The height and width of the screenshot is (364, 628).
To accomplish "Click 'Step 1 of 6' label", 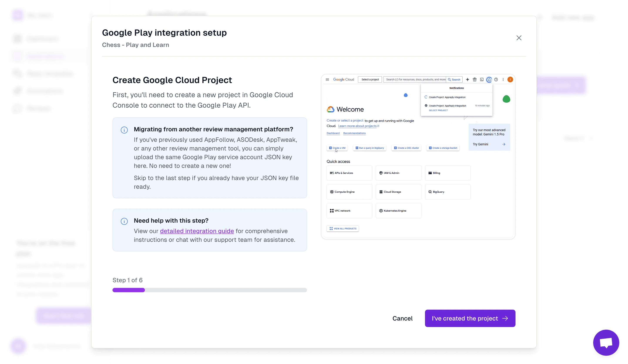I will (x=127, y=280).
